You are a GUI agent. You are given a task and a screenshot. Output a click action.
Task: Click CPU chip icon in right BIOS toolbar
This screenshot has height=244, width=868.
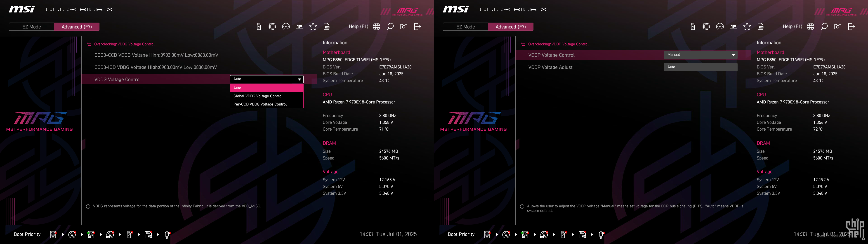pyautogui.click(x=706, y=27)
